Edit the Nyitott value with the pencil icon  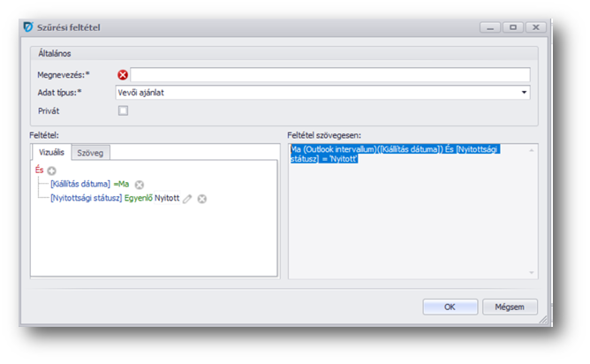(x=187, y=199)
